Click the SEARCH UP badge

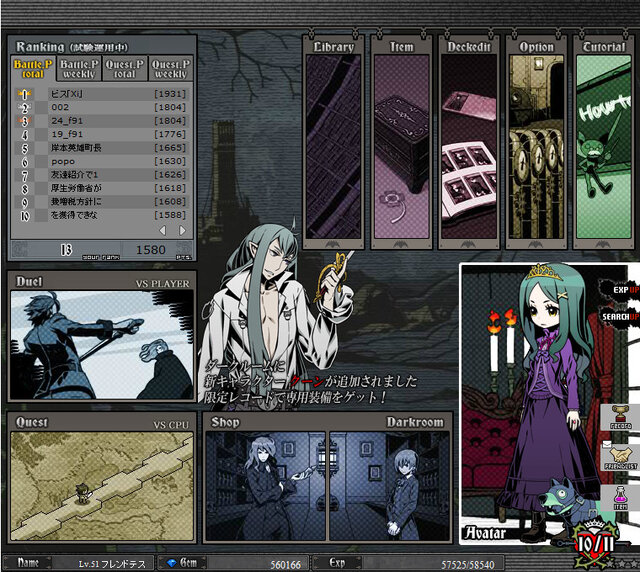point(620,316)
